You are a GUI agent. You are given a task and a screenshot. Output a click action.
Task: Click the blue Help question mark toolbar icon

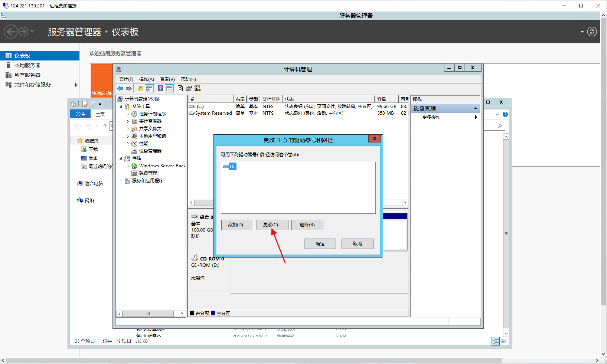160,88
